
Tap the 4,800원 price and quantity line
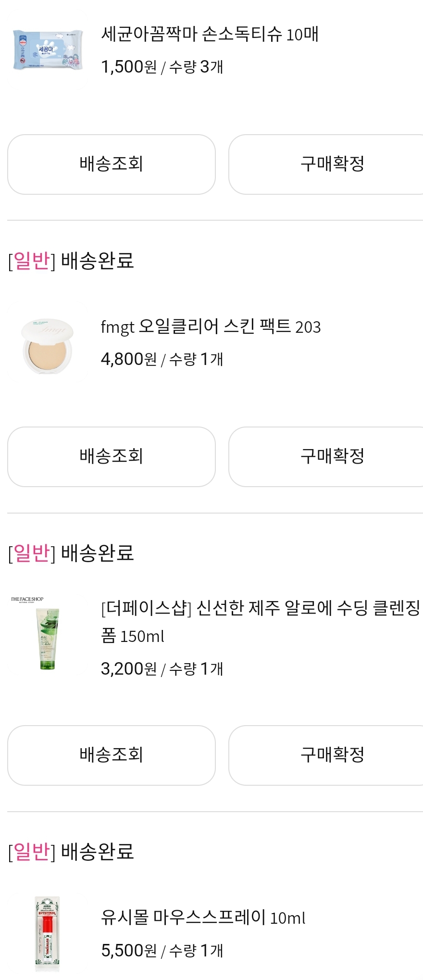point(162,359)
